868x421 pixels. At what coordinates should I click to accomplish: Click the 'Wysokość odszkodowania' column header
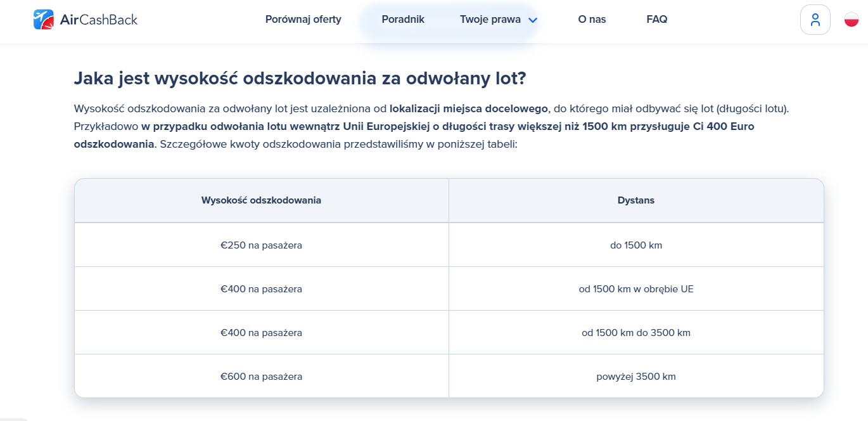pos(261,200)
